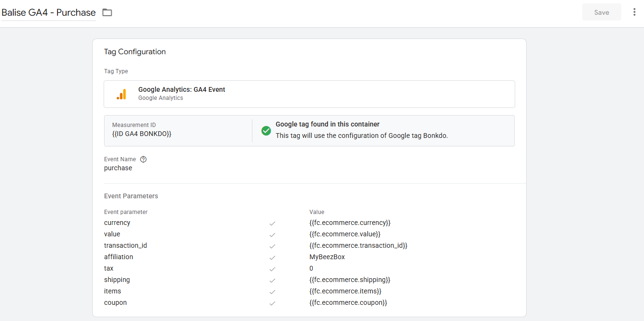Click {{fc.ecommerce.shipping}} value
Screen dimensions: 644x321
tap(350, 280)
